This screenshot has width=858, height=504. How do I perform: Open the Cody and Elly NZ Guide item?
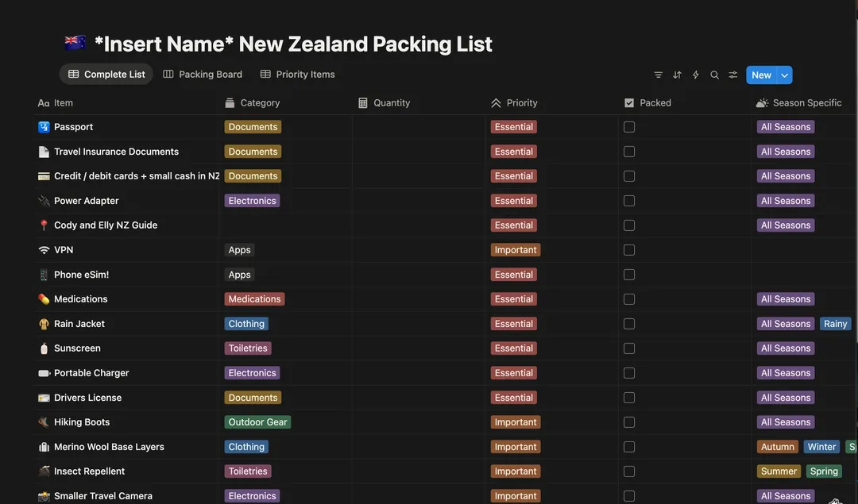pyautogui.click(x=106, y=225)
